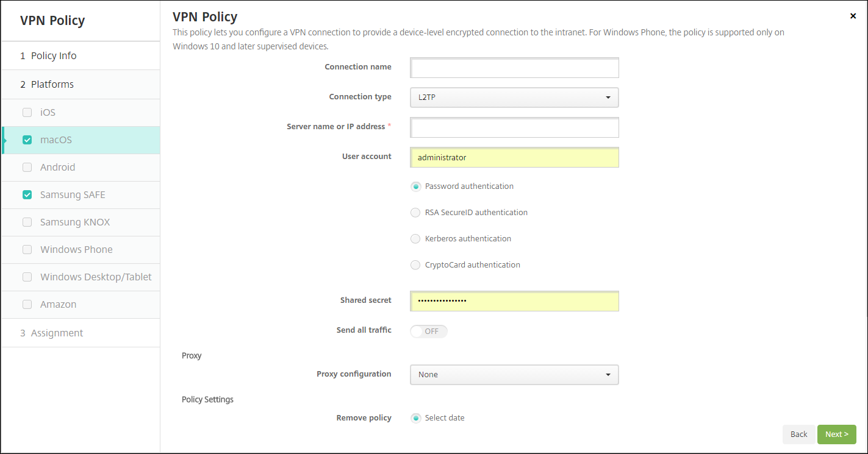Close the VPN Policy dialog with X
The width and height of the screenshot is (868, 454).
pos(853,16)
